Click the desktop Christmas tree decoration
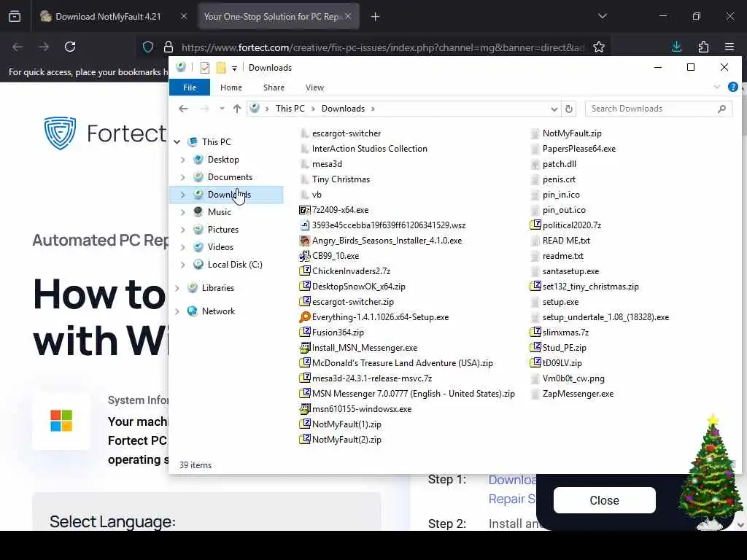 point(711,472)
